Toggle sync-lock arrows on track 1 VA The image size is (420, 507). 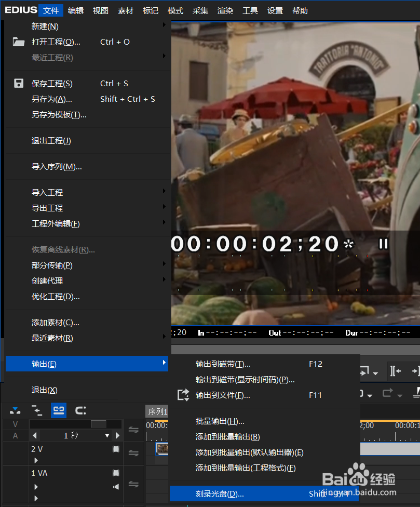(x=133, y=484)
